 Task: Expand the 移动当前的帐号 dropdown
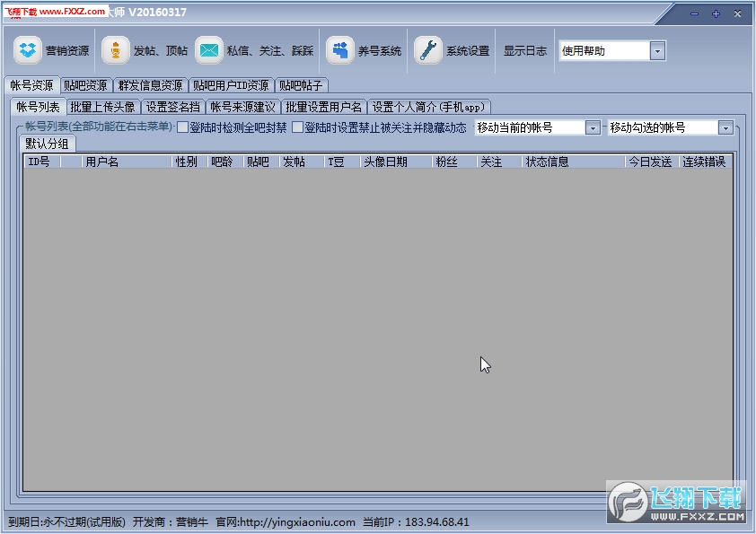pyautogui.click(x=594, y=127)
